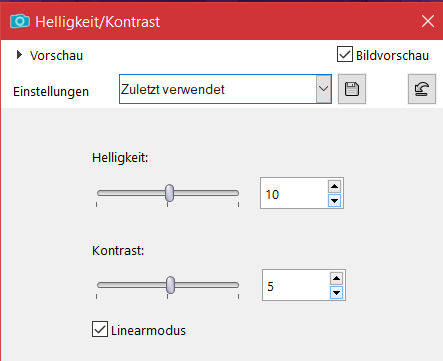The width and height of the screenshot is (443, 361).
Task: Save current settings as preset
Action: [x=352, y=89]
